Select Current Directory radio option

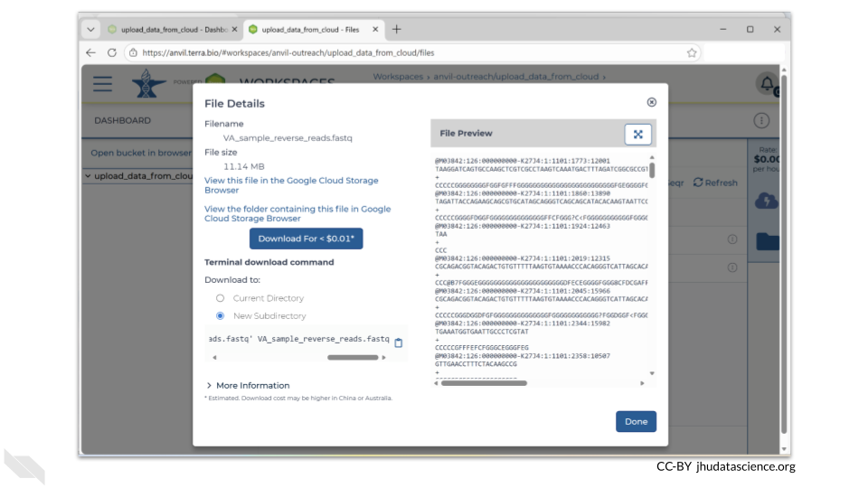pos(221,298)
